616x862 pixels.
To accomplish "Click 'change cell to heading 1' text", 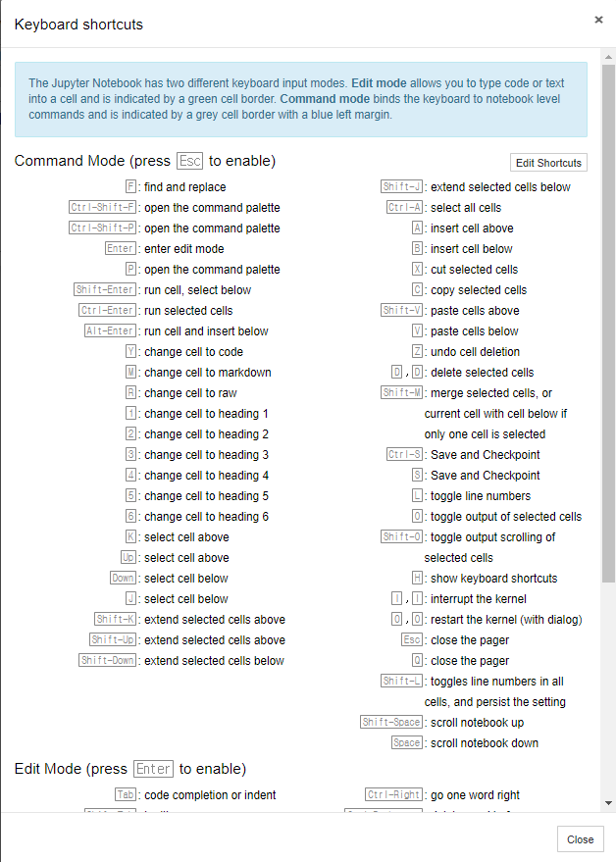I will (x=206, y=414).
